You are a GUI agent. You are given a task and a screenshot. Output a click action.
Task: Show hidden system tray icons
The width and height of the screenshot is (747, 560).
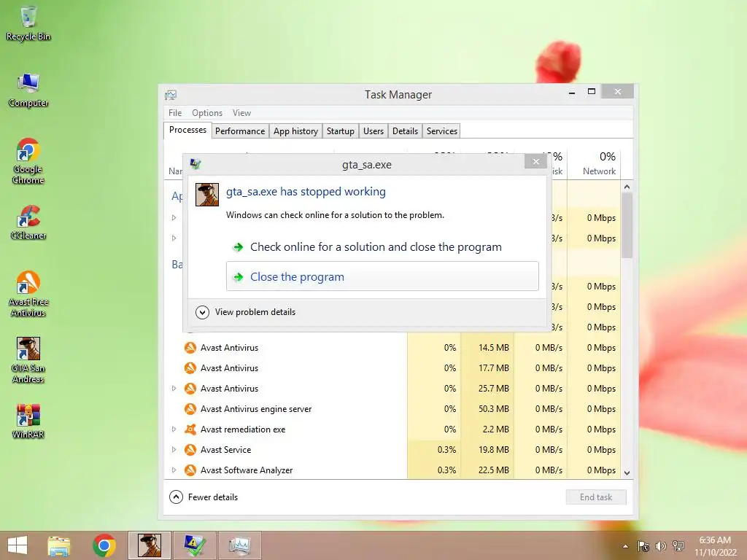625,546
